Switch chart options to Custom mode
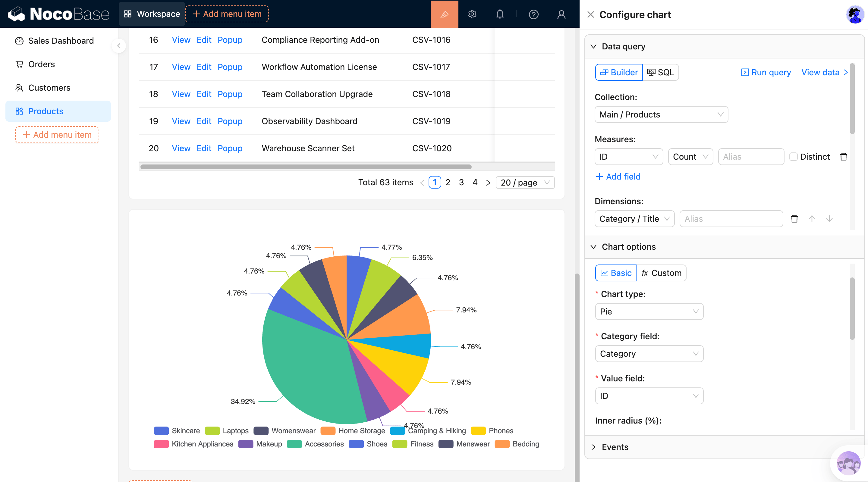 coord(661,273)
